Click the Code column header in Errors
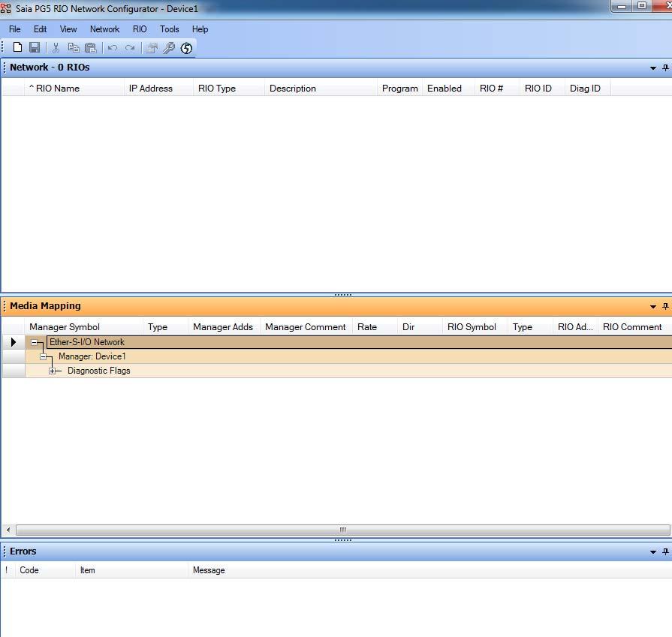672x637 pixels. click(x=44, y=570)
